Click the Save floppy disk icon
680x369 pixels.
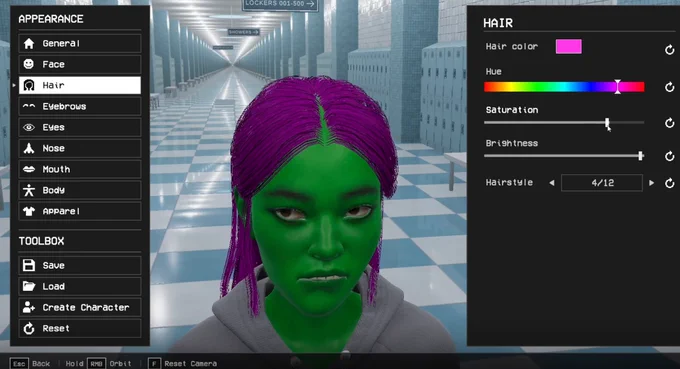[x=29, y=265]
